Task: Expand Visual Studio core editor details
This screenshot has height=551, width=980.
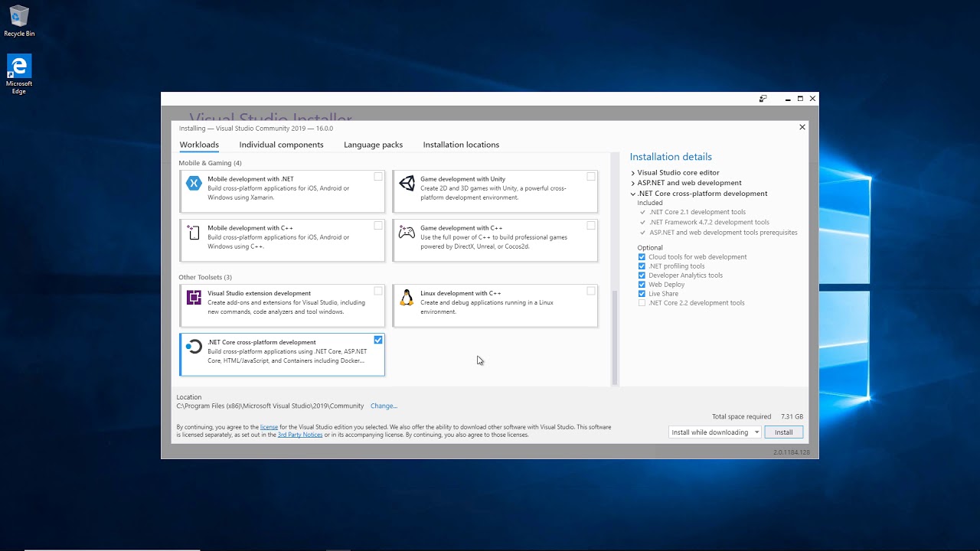Action: [633, 173]
